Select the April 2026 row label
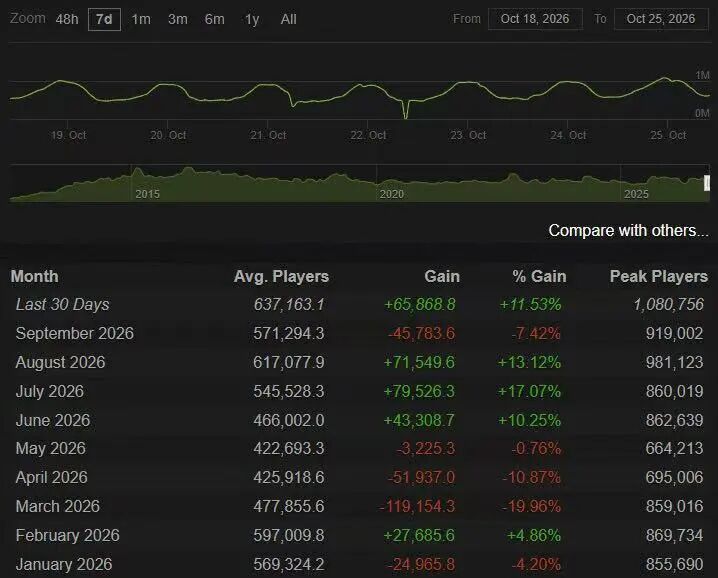 pos(51,478)
